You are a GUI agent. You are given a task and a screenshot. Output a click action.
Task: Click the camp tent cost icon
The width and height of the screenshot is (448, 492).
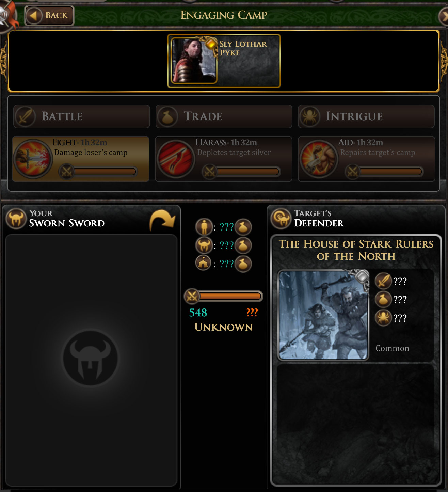point(203,263)
